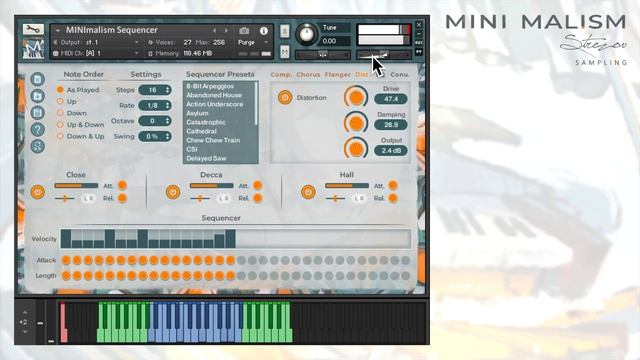Click the first page icon in left sidebar
This screenshot has width=640, height=360.
point(38,79)
